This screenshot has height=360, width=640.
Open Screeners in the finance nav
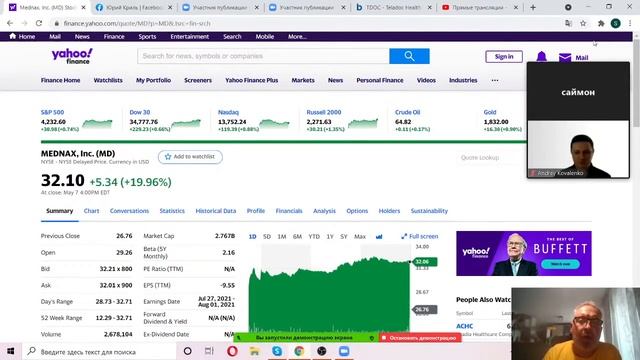click(x=198, y=80)
